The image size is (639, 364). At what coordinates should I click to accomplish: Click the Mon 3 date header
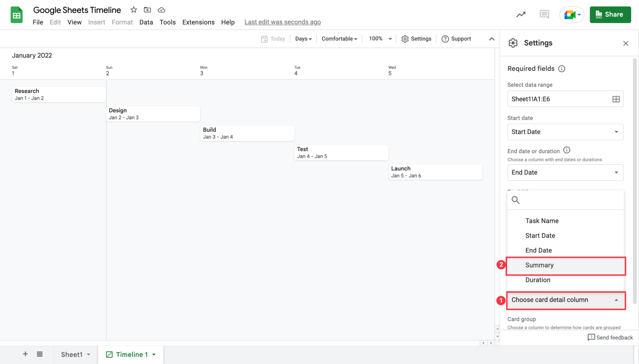point(203,71)
